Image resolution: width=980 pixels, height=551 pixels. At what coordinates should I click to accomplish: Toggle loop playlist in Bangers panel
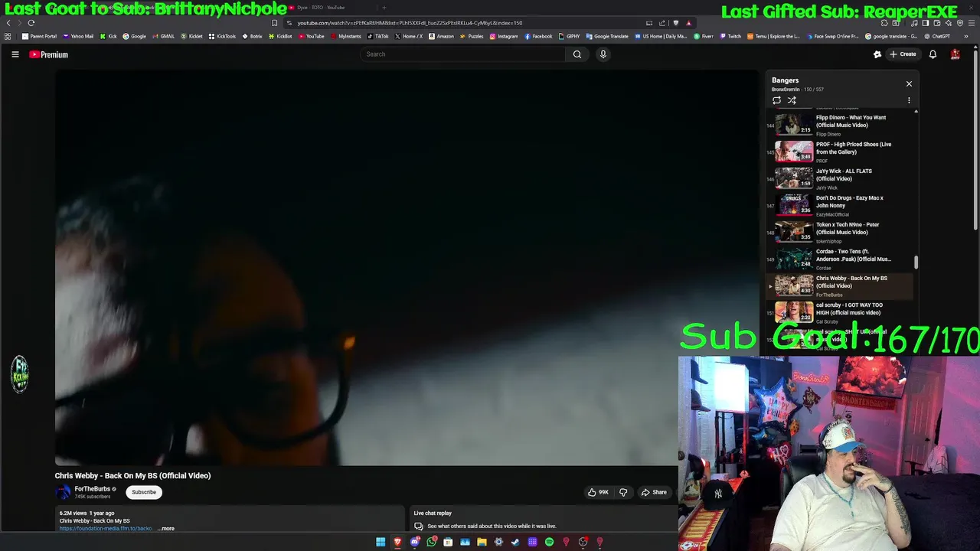(776, 100)
